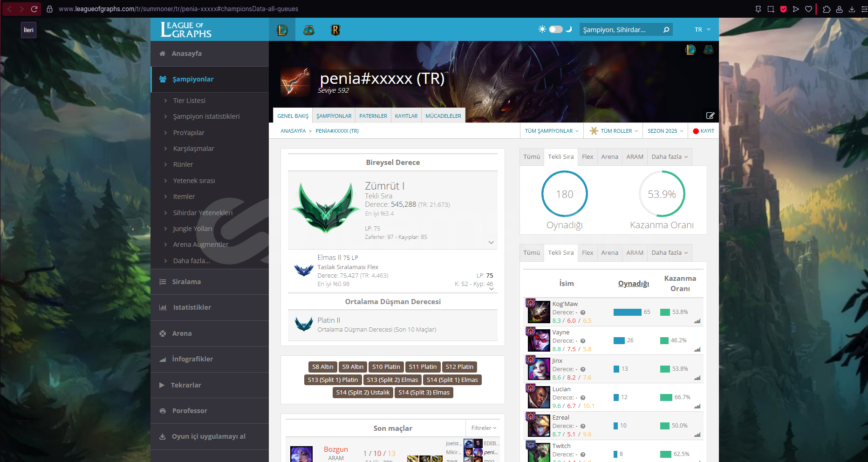
Task: Go back with the browser back arrow
Action: (x=9, y=9)
